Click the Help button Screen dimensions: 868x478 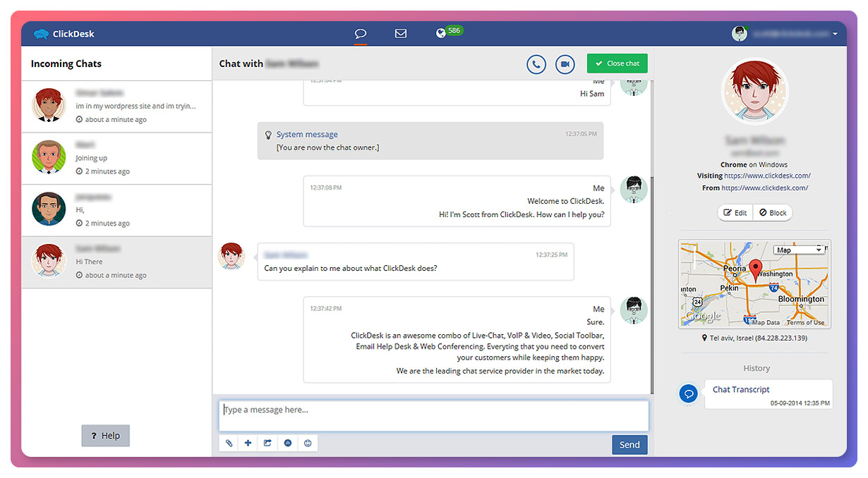coord(106,436)
